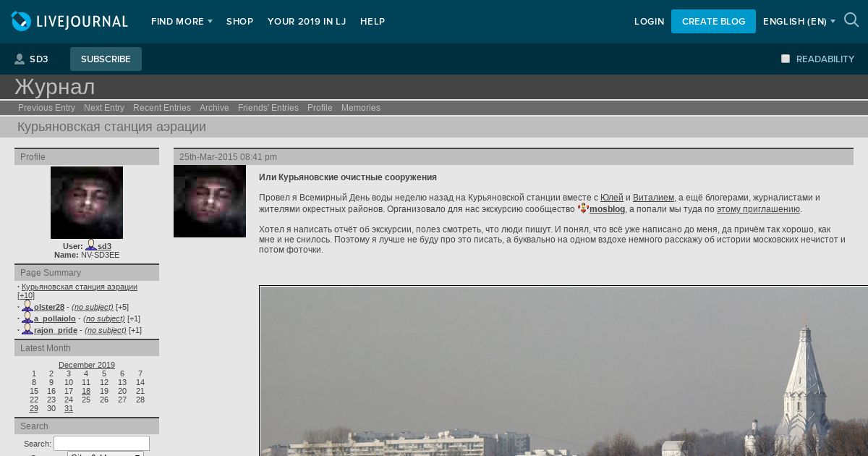The image size is (868, 456).
Task: Open the этому приглашению link
Action: [x=758, y=209]
